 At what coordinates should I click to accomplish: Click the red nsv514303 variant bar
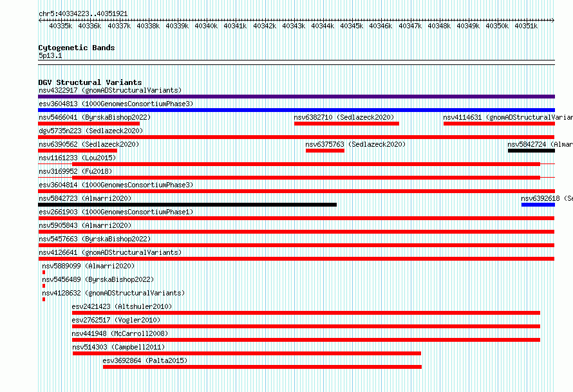click(247, 353)
